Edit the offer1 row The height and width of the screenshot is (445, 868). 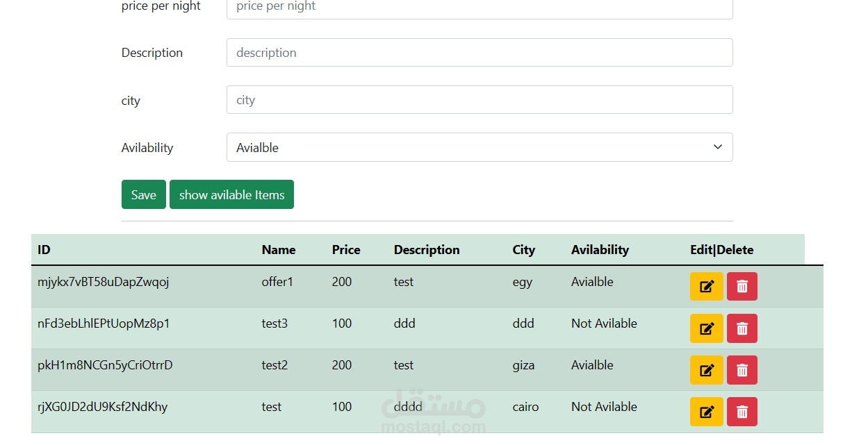point(707,287)
